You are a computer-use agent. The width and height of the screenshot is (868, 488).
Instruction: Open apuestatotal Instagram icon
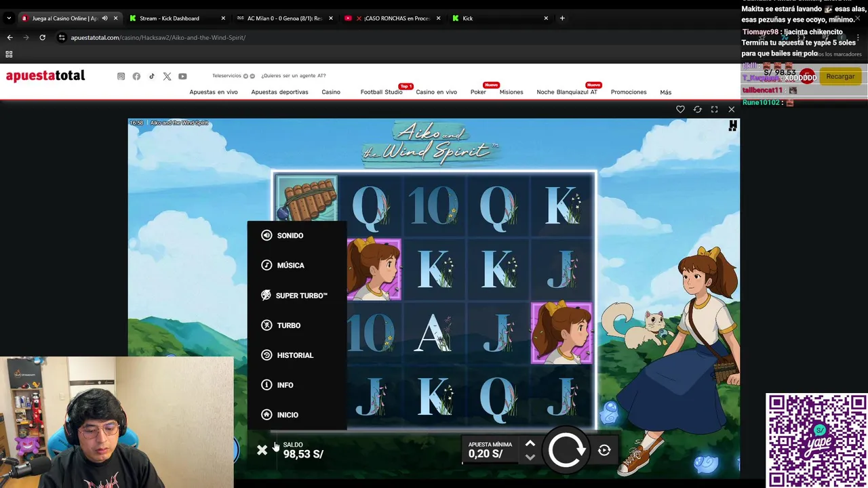click(x=121, y=77)
